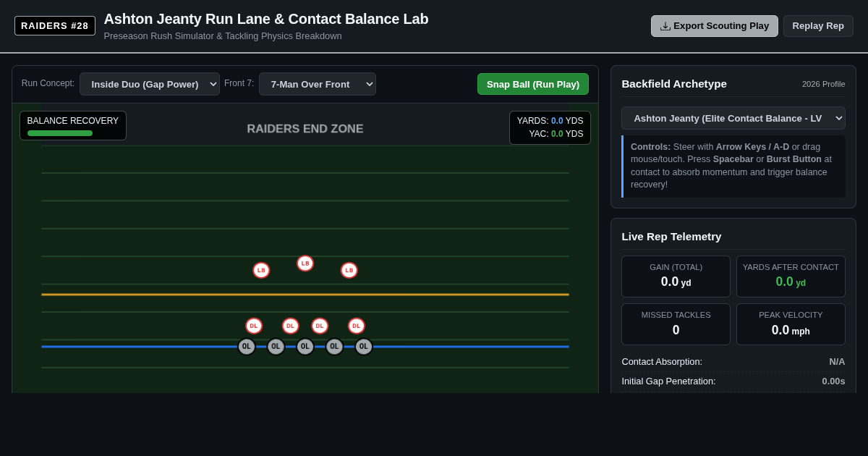Screen dimensions: 868x456
Task: Click the Yards After Contact card
Action: (791, 276)
